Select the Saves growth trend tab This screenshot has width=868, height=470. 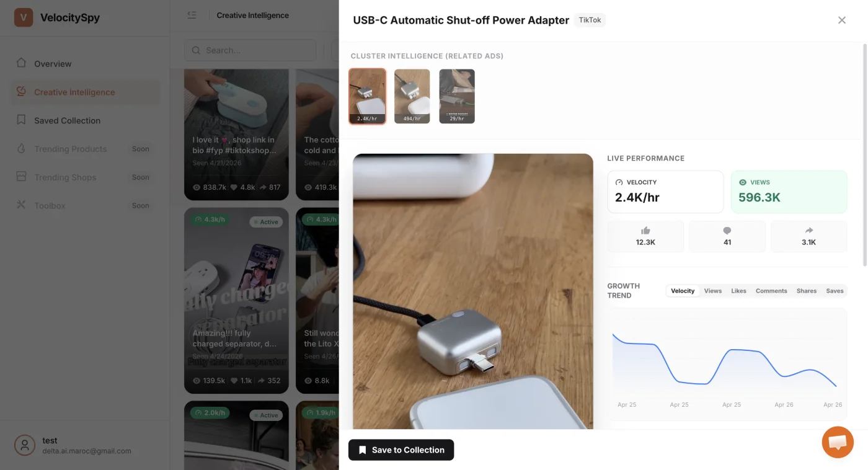tap(835, 291)
